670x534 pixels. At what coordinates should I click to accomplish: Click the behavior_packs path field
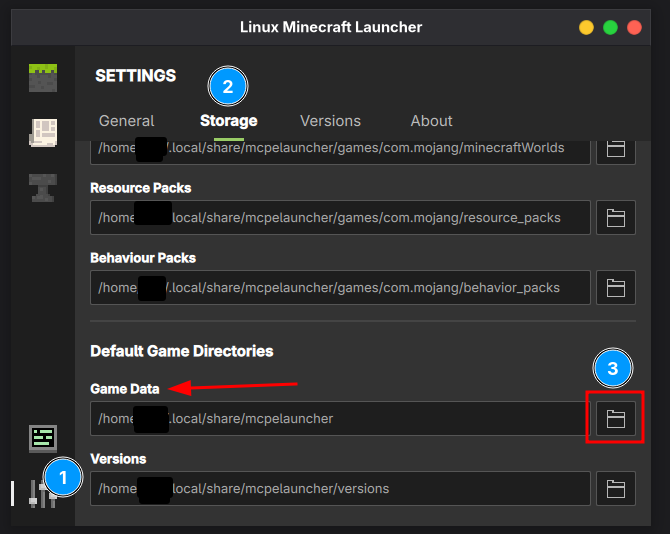[340, 288]
